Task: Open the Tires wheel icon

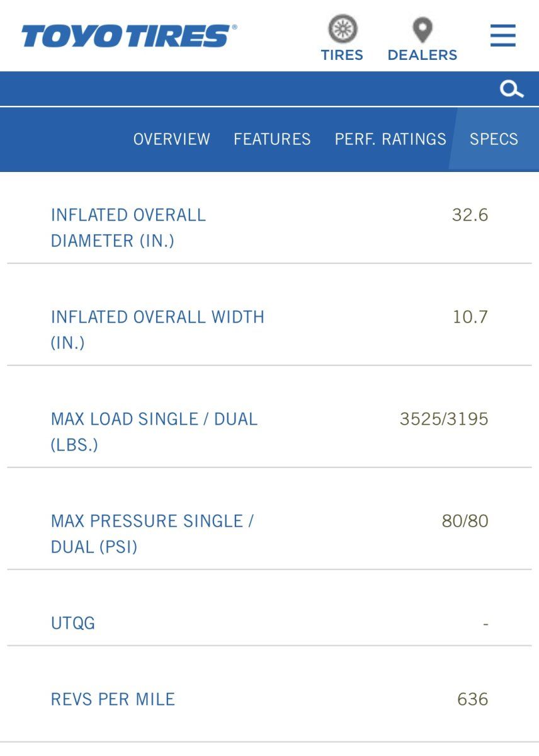Action: point(343,30)
